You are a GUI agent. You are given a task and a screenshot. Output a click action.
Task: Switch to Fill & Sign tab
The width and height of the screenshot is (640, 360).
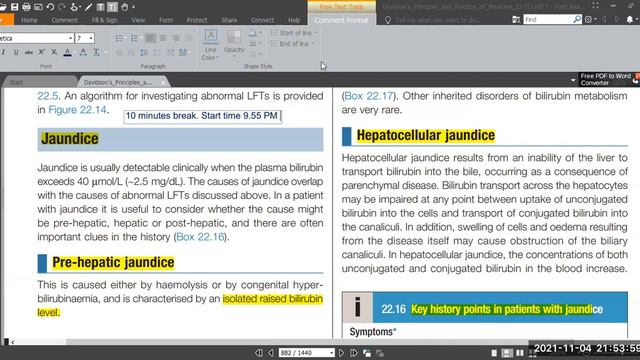[104, 20]
